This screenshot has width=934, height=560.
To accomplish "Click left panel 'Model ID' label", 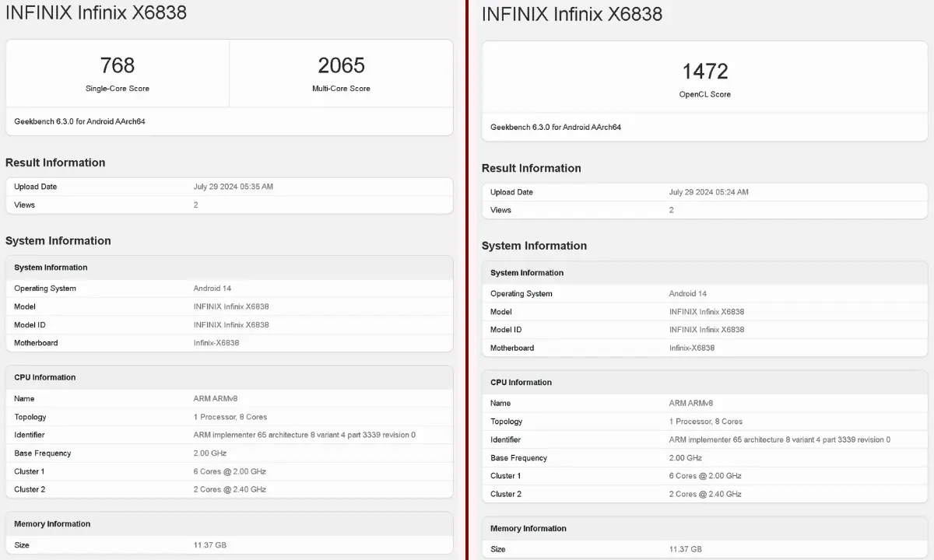I will click(30, 325).
